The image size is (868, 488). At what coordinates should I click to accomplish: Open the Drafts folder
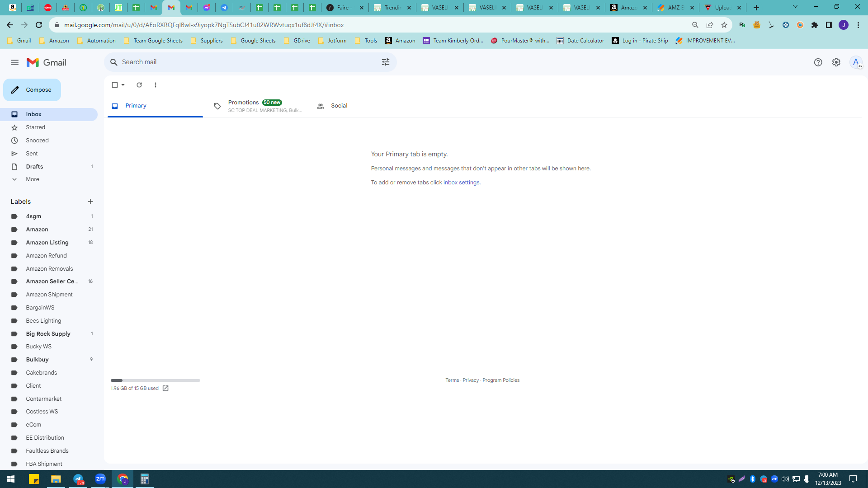[49, 167]
